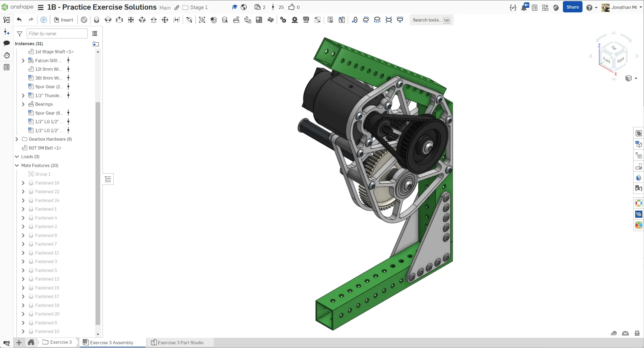Activate the Ball mate tool
Viewport: 644px width, 348px height.
[x=165, y=20]
